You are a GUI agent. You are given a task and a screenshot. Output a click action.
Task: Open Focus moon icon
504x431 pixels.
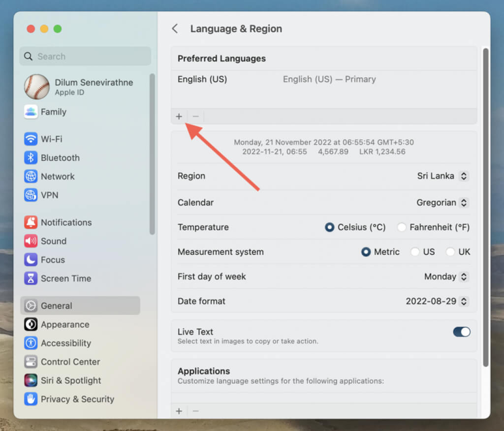[31, 260]
